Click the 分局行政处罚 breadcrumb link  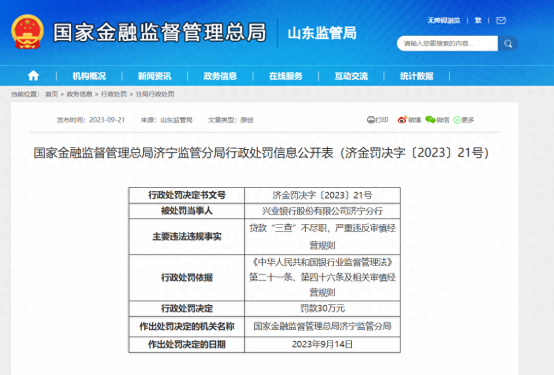[155, 94]
